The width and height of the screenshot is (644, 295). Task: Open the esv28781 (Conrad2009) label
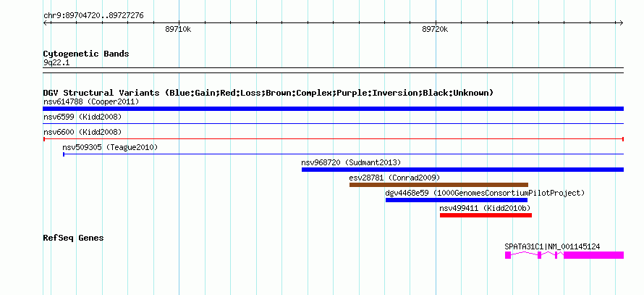coord(394,178)
